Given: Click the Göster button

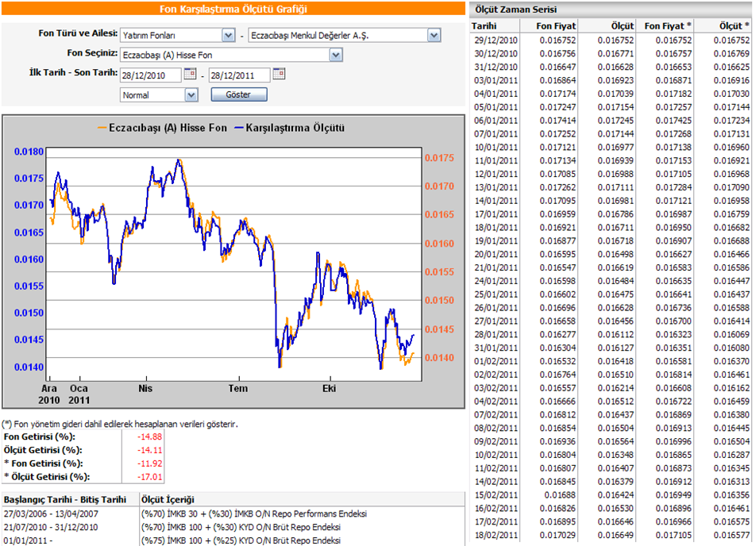Looking at the screenshot, I should tap(239, 95).
